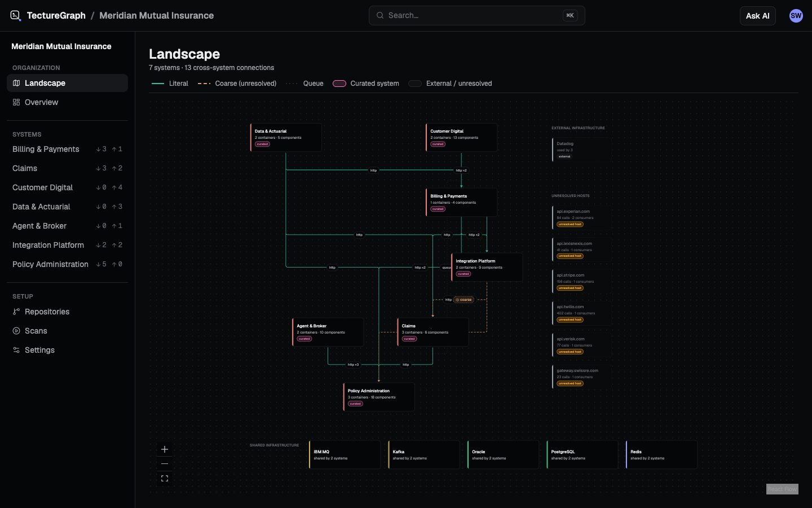Click the Billing & Payments graph node
Viewport: 812px width, 508px height.
coord(461,202)
